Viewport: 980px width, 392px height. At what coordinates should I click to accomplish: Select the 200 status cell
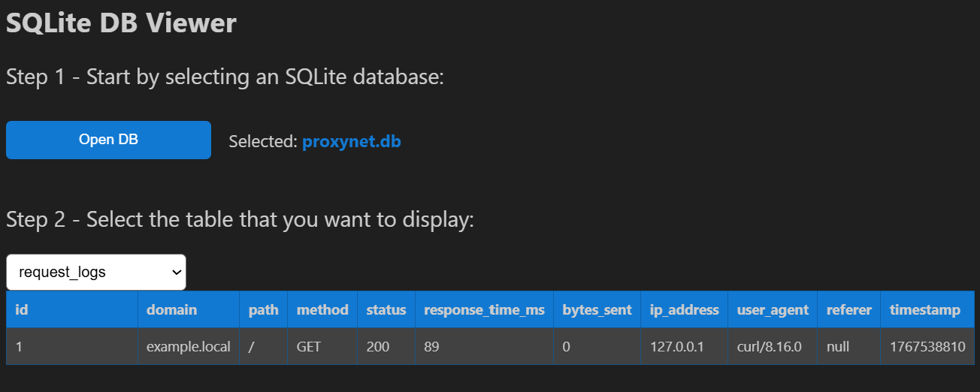(x=378, y=347)
